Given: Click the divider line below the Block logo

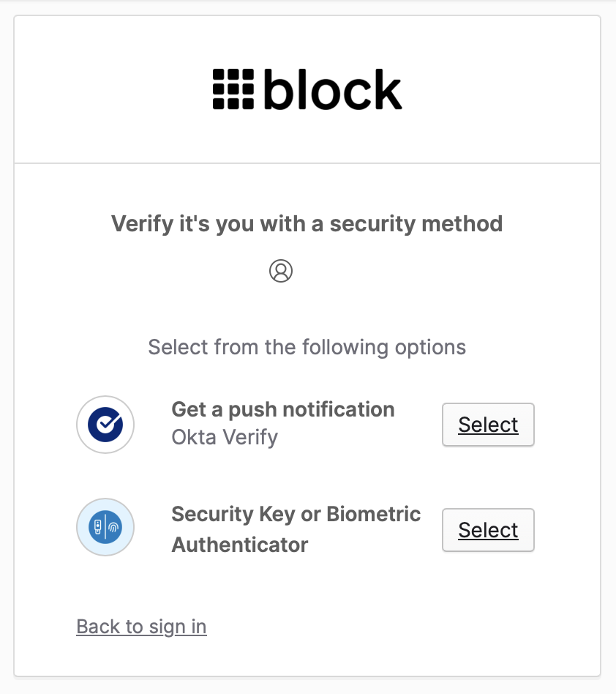Looking at the screenshot, I should coord(307,163).
